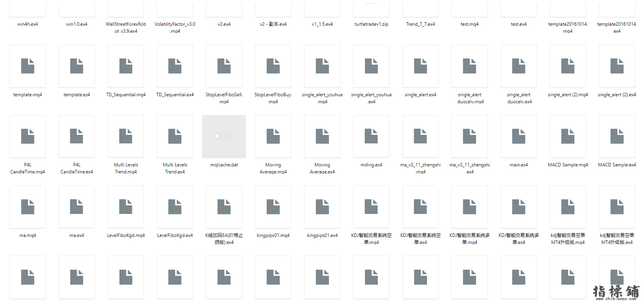The image size is (644, 302).
Task: Click the Multi Levels Trend.ex4 icon
Action: [175, 136]
